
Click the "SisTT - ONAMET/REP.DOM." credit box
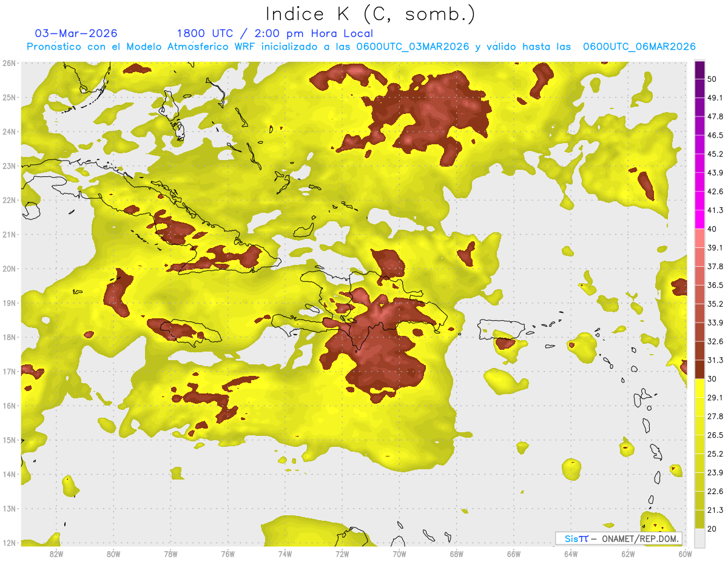619,538
